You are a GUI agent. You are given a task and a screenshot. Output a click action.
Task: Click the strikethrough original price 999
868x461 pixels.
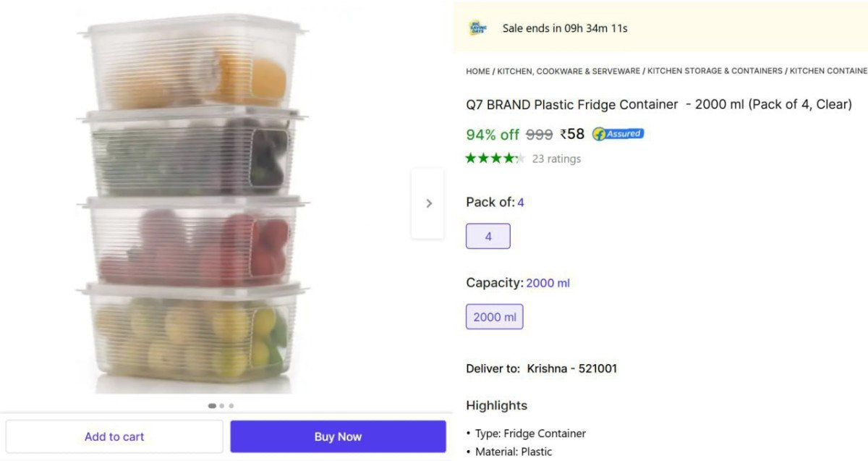coord(537,134)
